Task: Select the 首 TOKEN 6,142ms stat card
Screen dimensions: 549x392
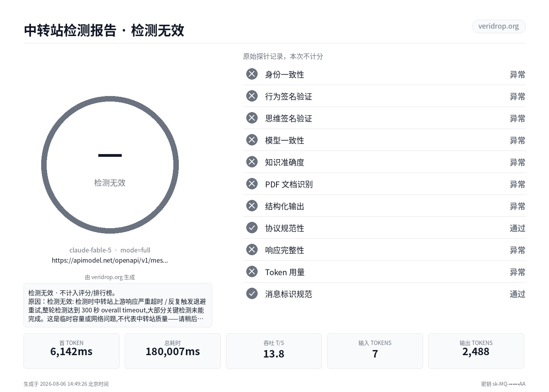Action: click(71, 351)
